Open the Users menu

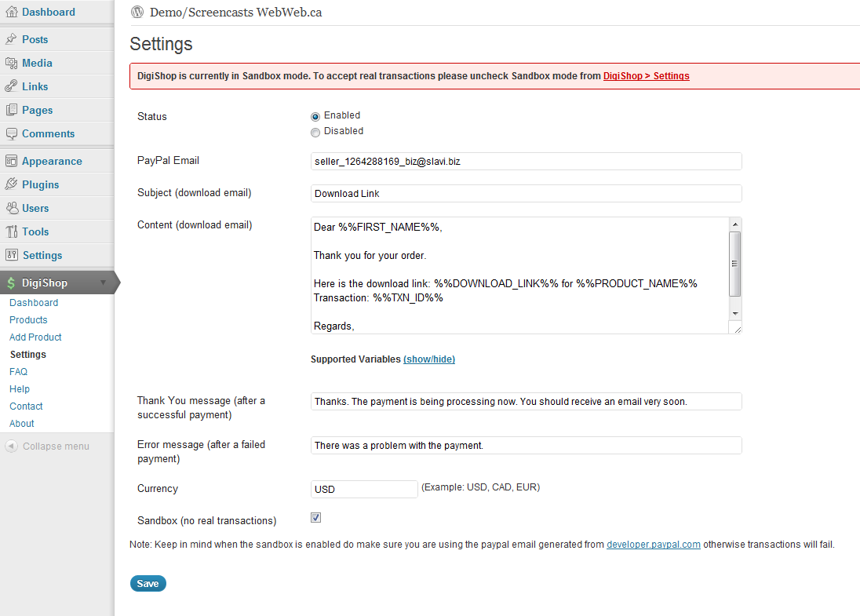tap(35, 209)
